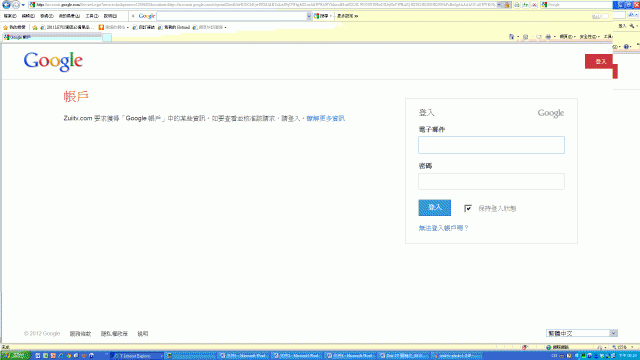The height and width of the screenshot is (360, 640).
Task: Open the 自訂連結 favorites bookmark
Action: [x=144, y=27]
